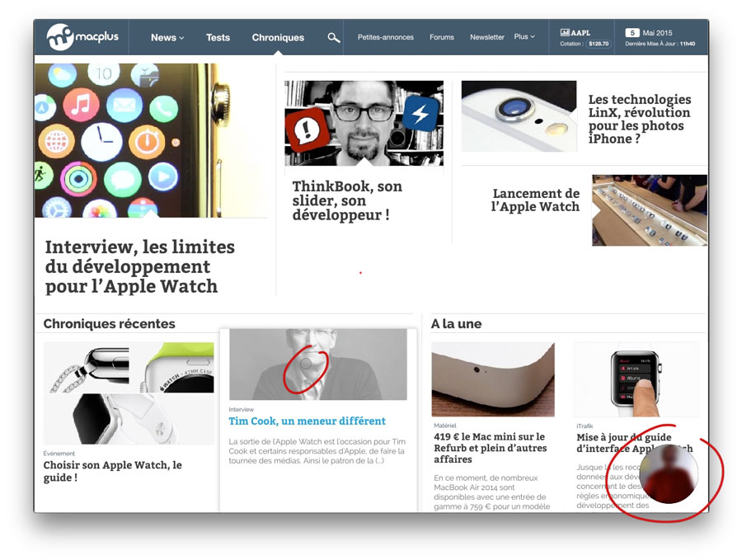Viewport: 742px width, 560px height.
Task: Select the Chroniques tab
Action: (278, 37)
